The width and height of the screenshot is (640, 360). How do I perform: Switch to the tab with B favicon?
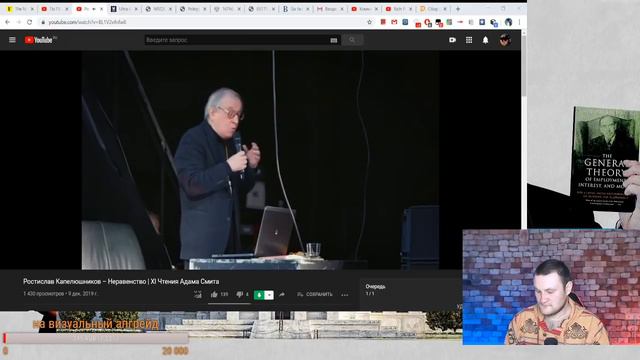coord(296,9)
